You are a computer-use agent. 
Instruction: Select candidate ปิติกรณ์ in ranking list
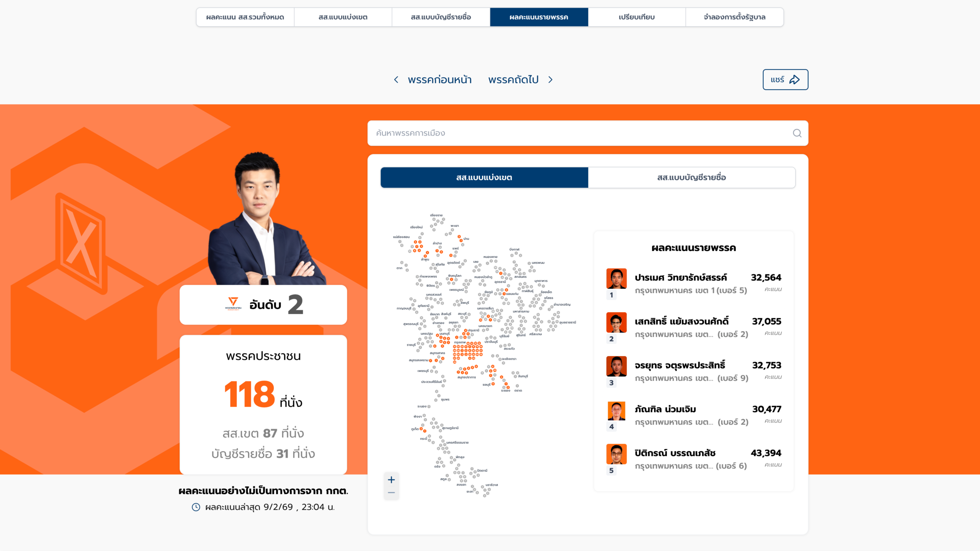pos(675,453)
